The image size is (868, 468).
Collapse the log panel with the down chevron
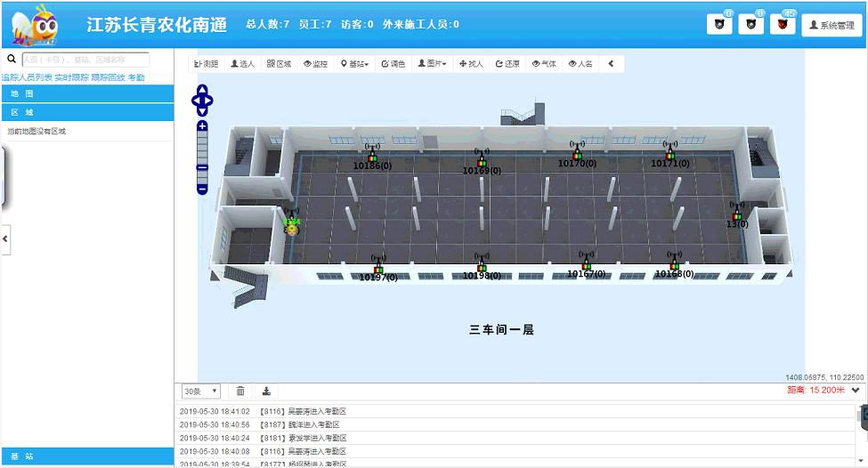[856, 390]
